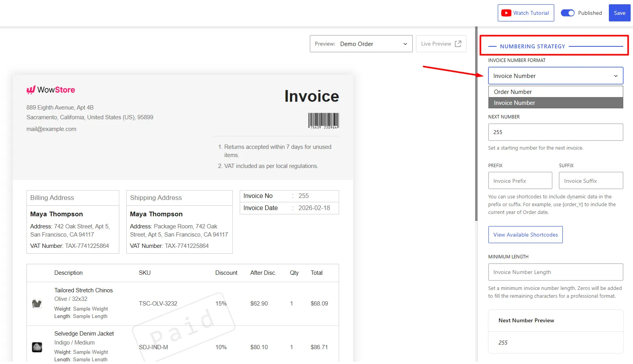Click the Discount column header
This screenshot has height=364, width=633.
pos(226,273)
